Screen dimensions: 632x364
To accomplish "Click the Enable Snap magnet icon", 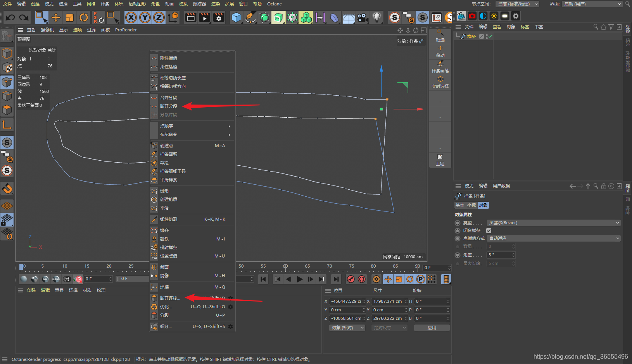I will (x=7, y=189).
